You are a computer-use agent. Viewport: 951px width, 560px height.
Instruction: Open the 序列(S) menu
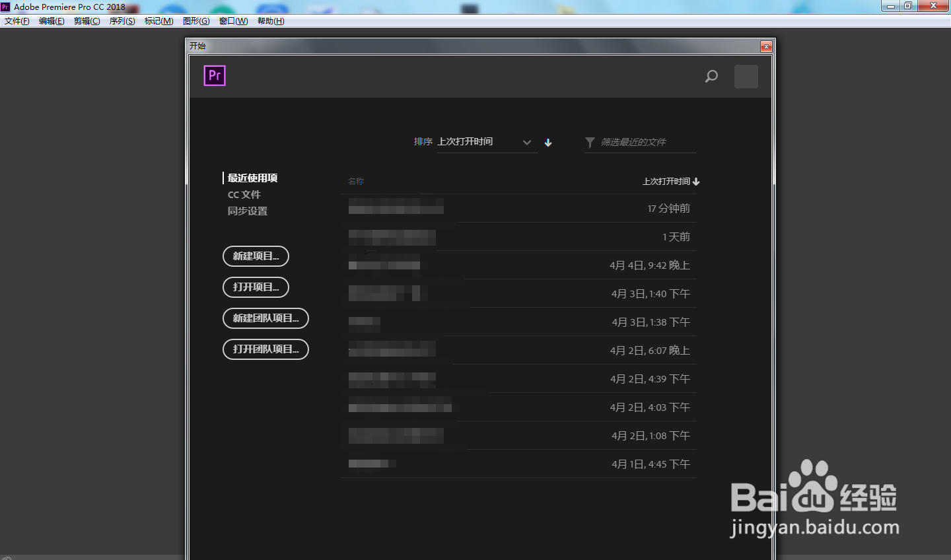(122, 21)
